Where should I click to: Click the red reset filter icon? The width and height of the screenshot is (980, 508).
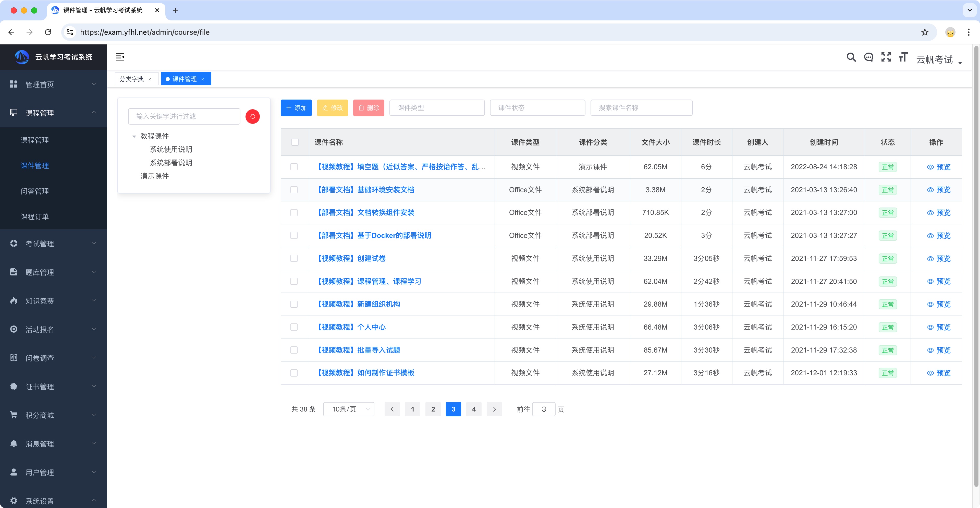(253, 116)
